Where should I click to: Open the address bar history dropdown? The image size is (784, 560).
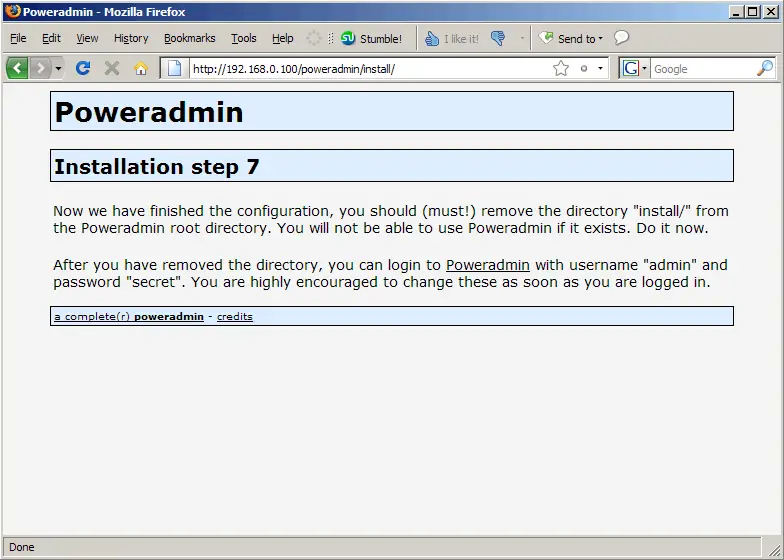[x=600, y=68]
